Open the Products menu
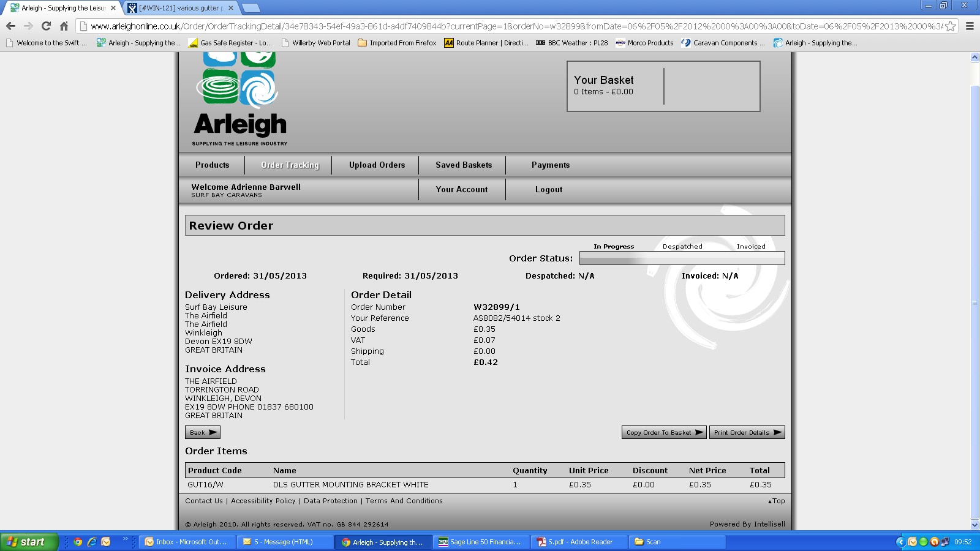Image resolution: width=980 pixels, height=551 pixels. pos(212,165)
